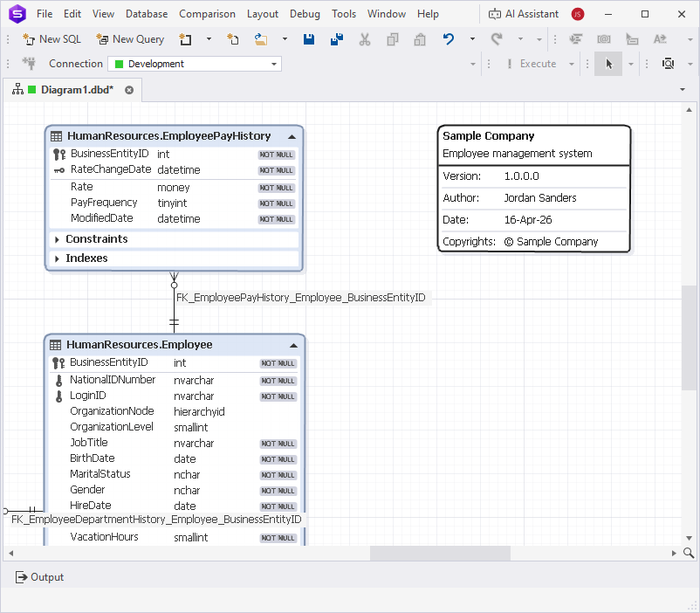
Task: Select the pointer arrow tool
Action: [608, 64]
